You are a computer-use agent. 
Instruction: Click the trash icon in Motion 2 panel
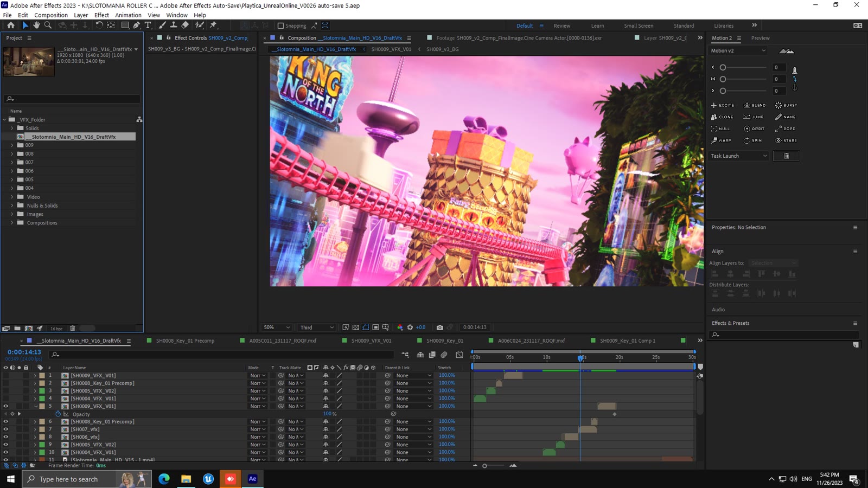pyautogui.click(x=786, y=156)
